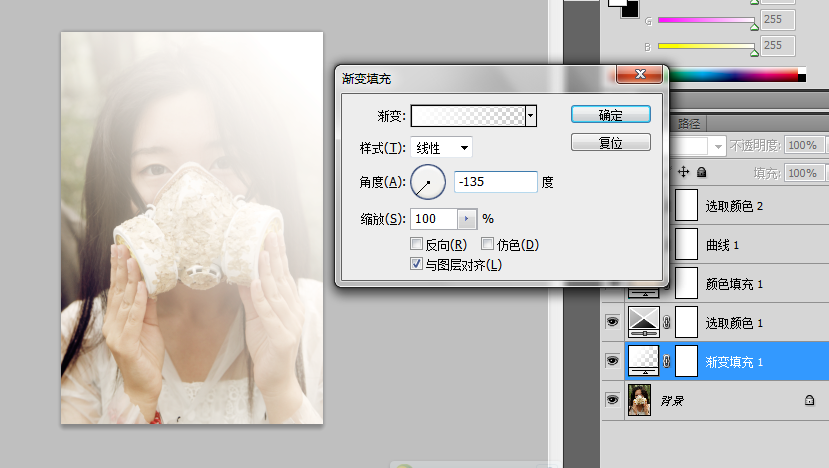Switch to the 路径 tab
829x468 pixels.
coord(689,124)
